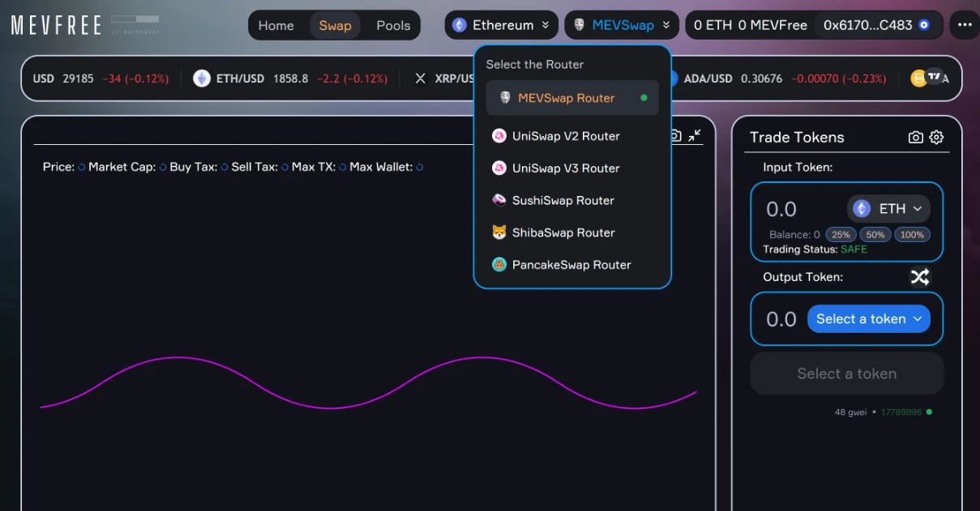Click the MEVFree logo
This screenshot has width=980, height=511.
click(57, 25)
